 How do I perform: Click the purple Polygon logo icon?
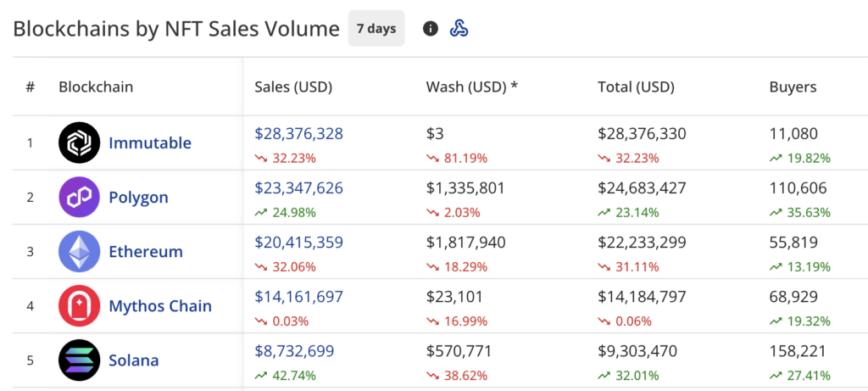80,198
